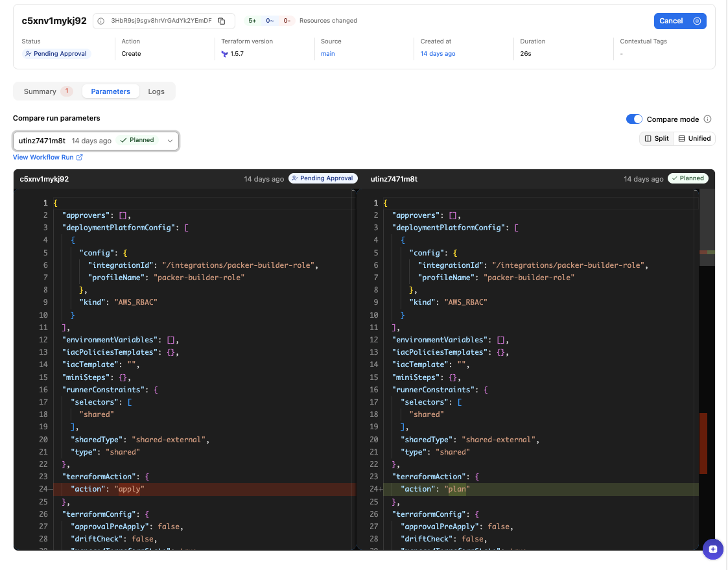This screenshot has height=570, width=728.
Task: Toggle Compare mode switch off
Action: coord(634,119)
